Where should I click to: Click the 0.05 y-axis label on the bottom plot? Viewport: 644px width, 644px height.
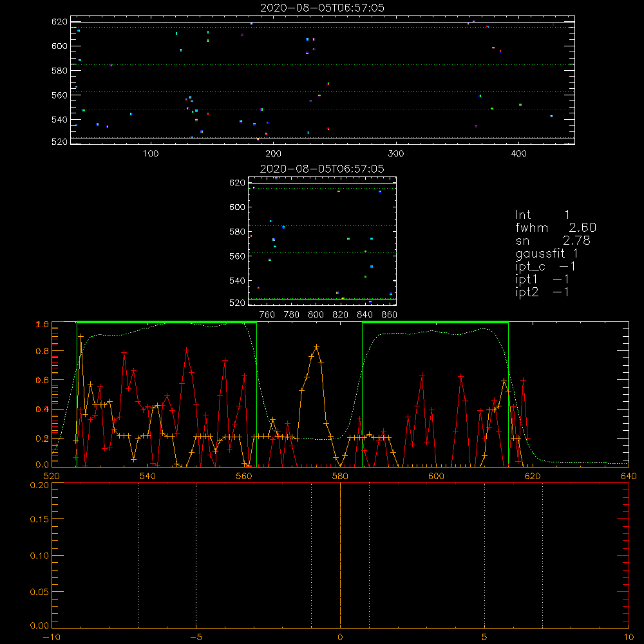pos(39,592)
